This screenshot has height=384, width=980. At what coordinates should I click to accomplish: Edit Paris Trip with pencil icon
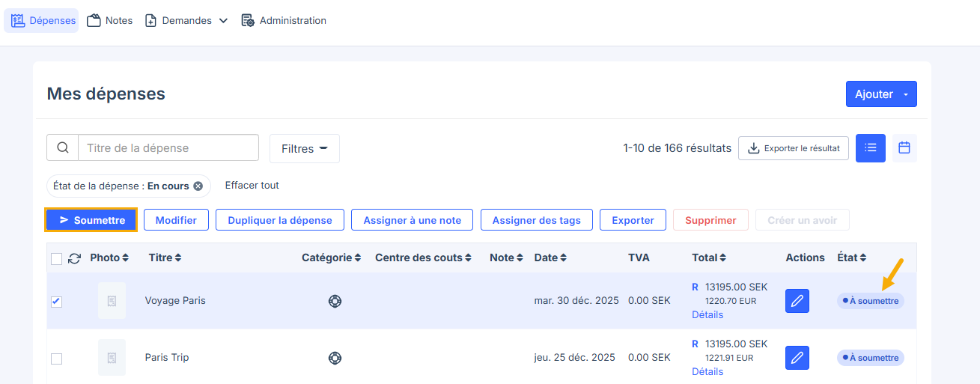point(797,358)
